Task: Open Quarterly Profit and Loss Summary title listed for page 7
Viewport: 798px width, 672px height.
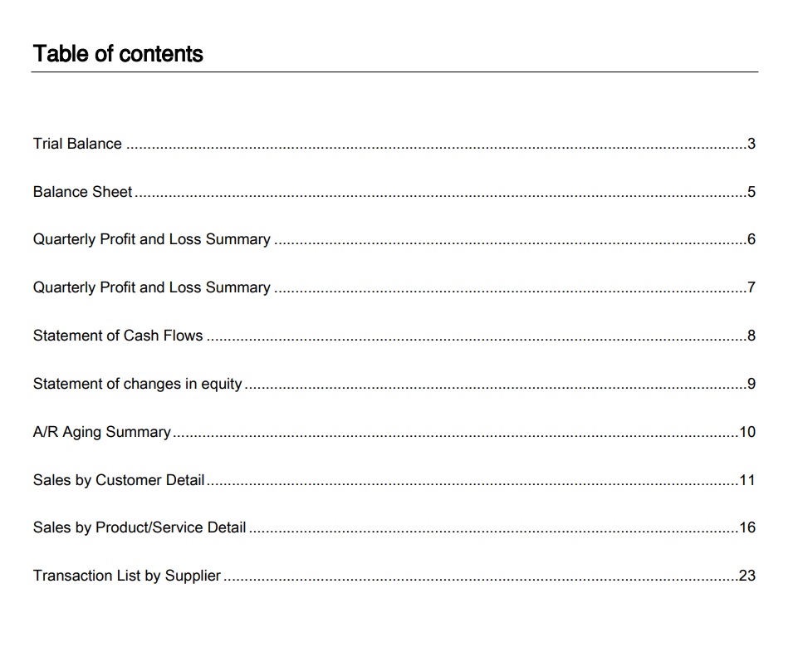Action: (151, 287)
